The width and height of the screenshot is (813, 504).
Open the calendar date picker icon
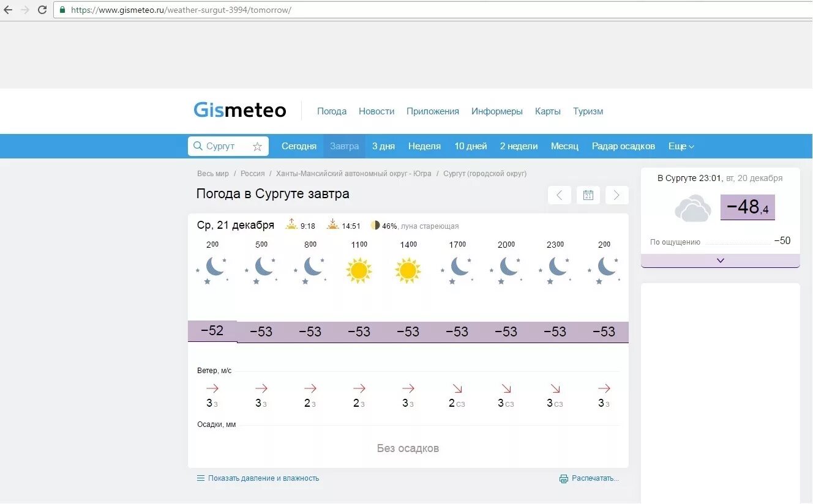click(588, 195)
